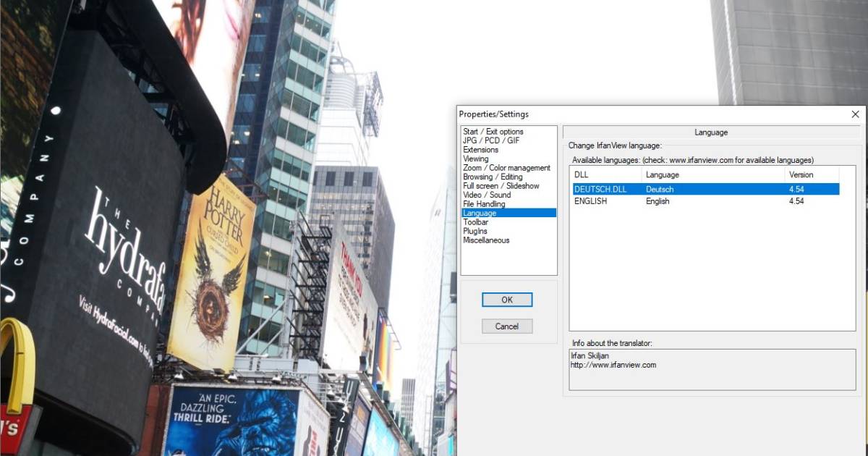Open JPG / PCD / GIF settings

coord(491,140)
